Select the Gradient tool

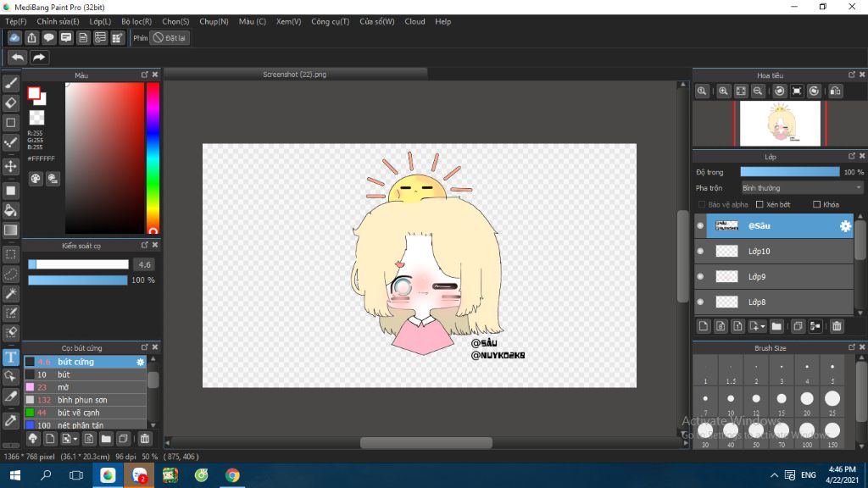point(10,230)
